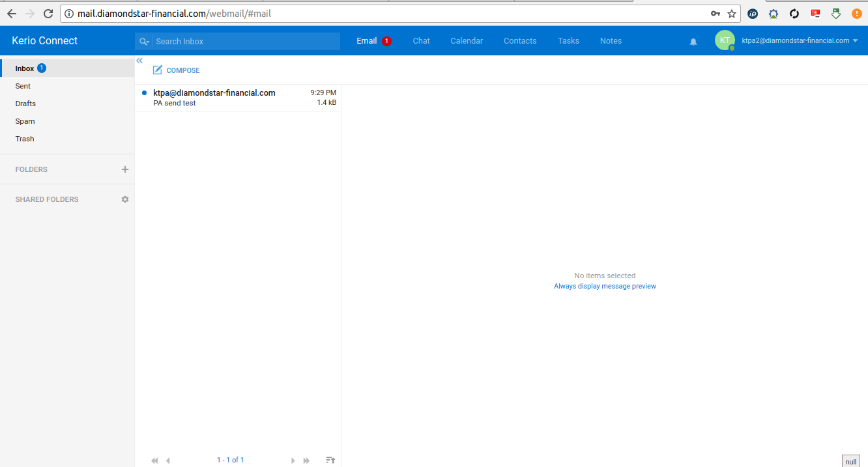This screenshot has height=467, width=868.
Task: Click the browser back arrow
Action: [12, 14]
